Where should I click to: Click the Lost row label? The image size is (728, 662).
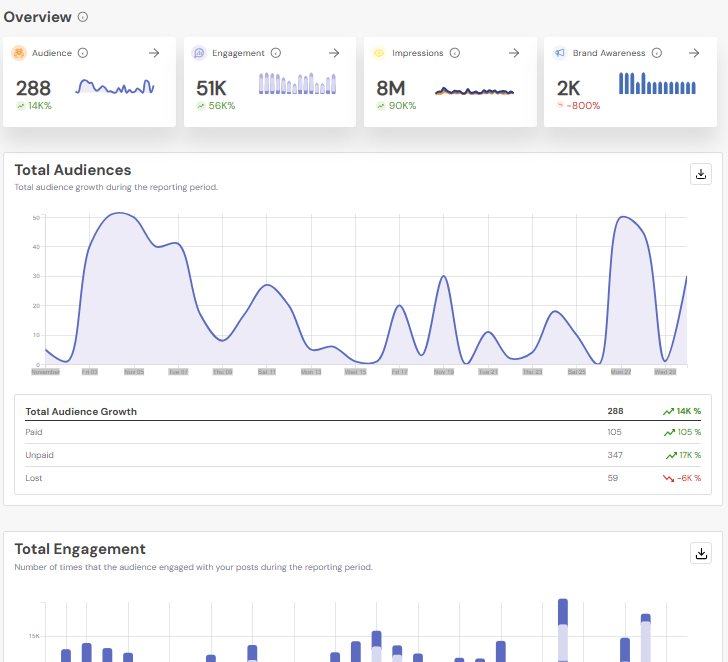pos(34,478)
